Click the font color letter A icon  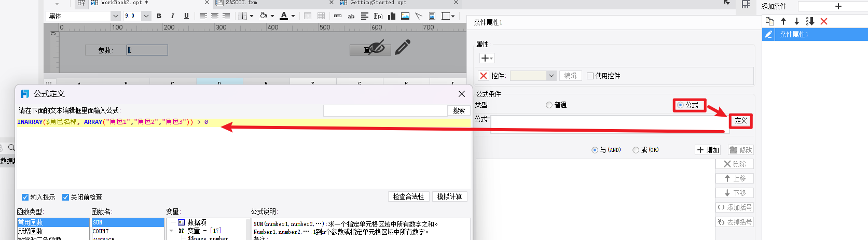(x=283, y=16)
